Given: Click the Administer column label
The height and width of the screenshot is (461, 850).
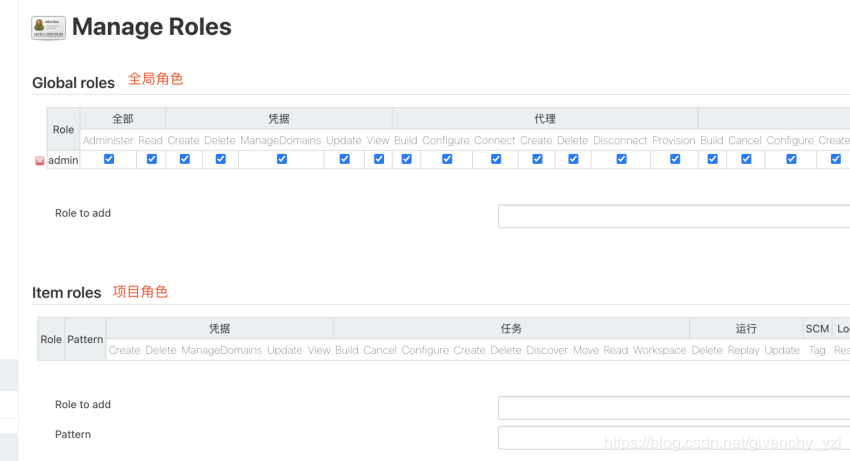Looking at the screenshot, I should coord(108,140).
